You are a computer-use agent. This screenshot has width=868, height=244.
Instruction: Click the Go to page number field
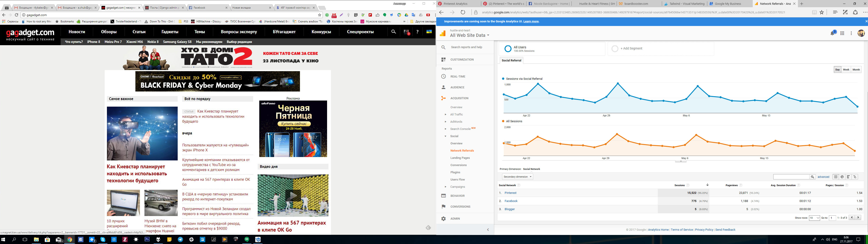coord(832,218)
